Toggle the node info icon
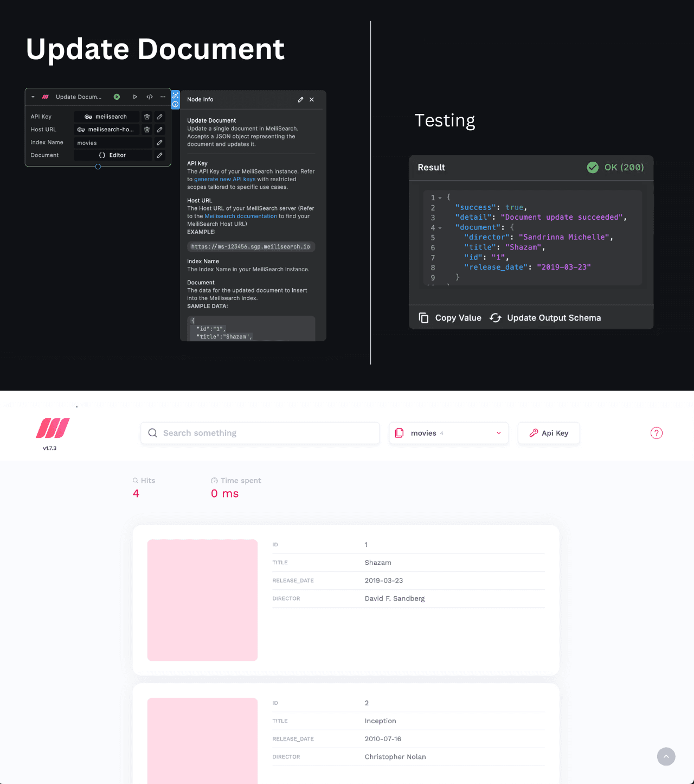The image size is (694, 784). pos(176,104)
